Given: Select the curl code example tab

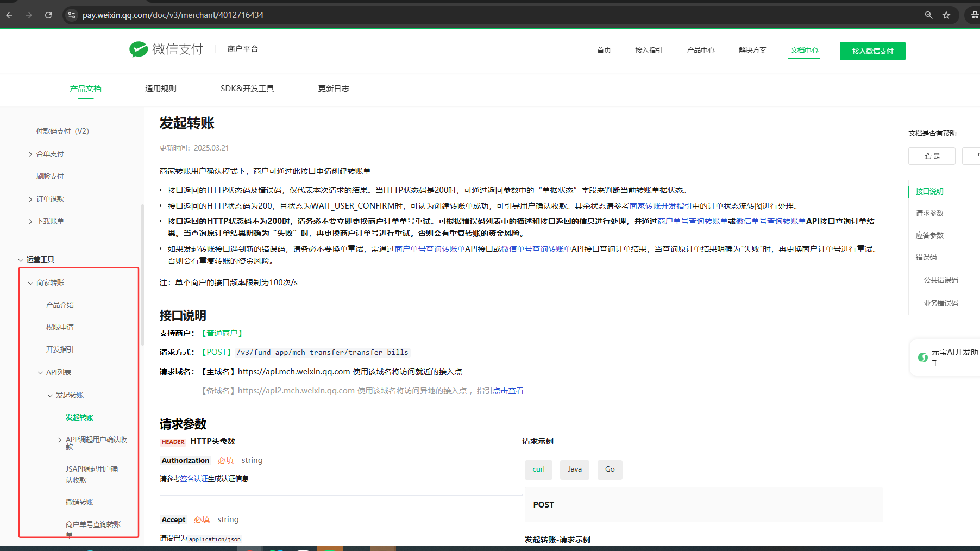Looking at the screenshot, I should tap(538, 469).
